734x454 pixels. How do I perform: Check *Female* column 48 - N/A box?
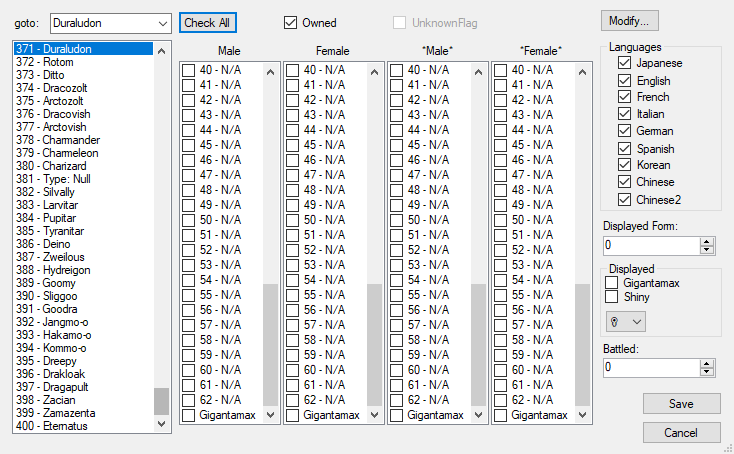[500, 190]
